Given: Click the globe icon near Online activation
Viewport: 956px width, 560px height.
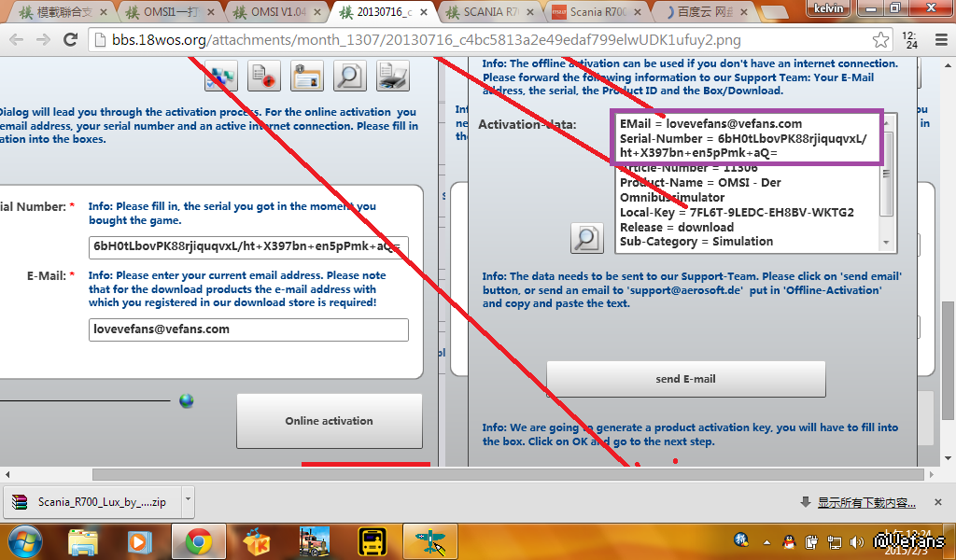Looking at the screenshot, I should (187, 401).
